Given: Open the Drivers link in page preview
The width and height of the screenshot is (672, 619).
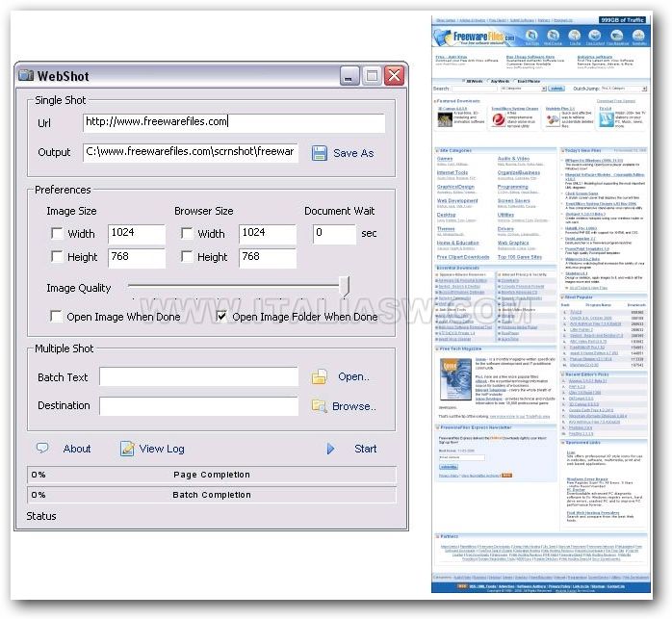Looking at the screenshot, I should point(505,229).
